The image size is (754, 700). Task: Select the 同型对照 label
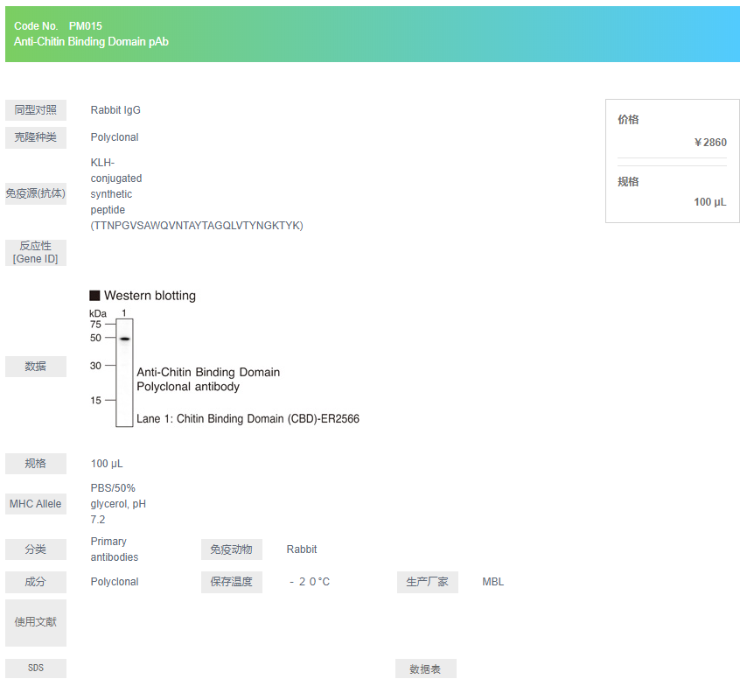pos(36,110)
